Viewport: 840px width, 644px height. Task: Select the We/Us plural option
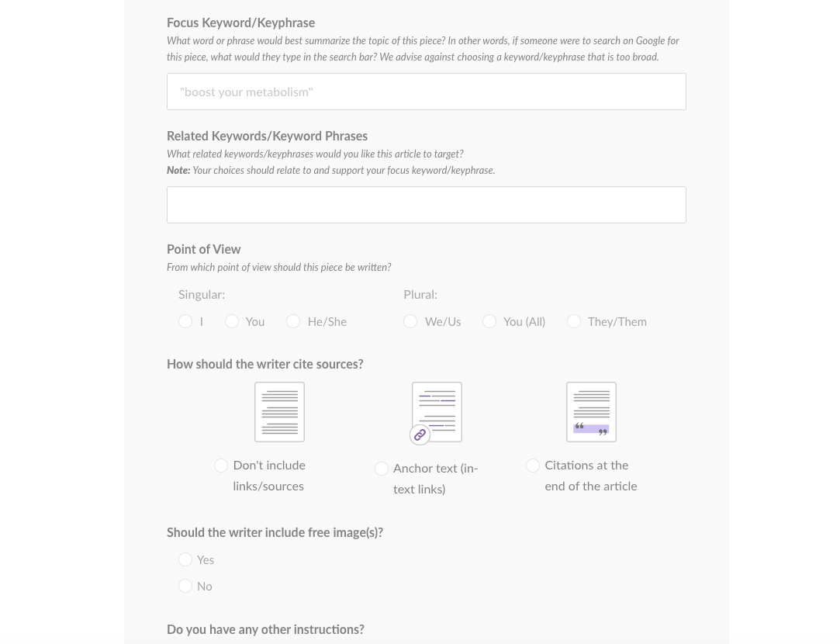pos(410,321)
